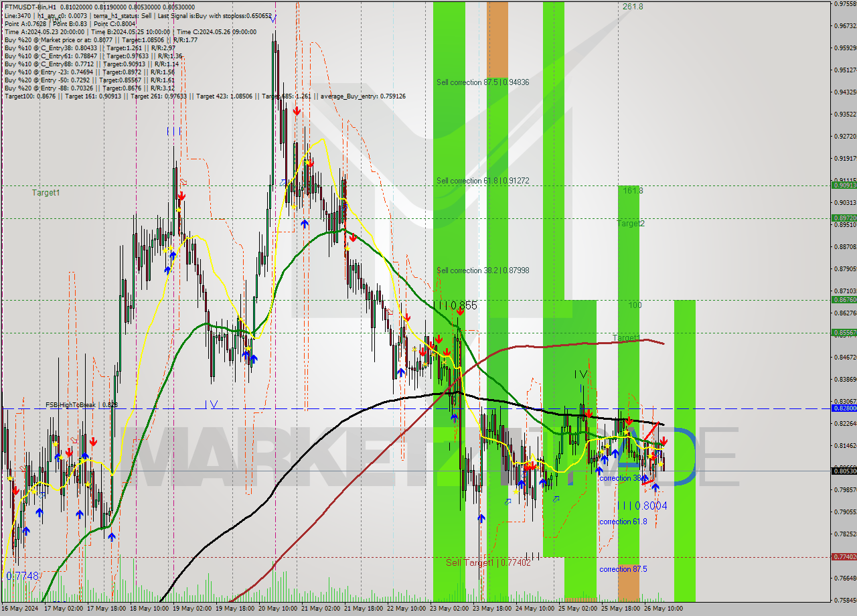Click the 'FSB-HighToBreak | 0.828' label
The image size is (857, 616).
pyautogui.click(x=82, y=404)
